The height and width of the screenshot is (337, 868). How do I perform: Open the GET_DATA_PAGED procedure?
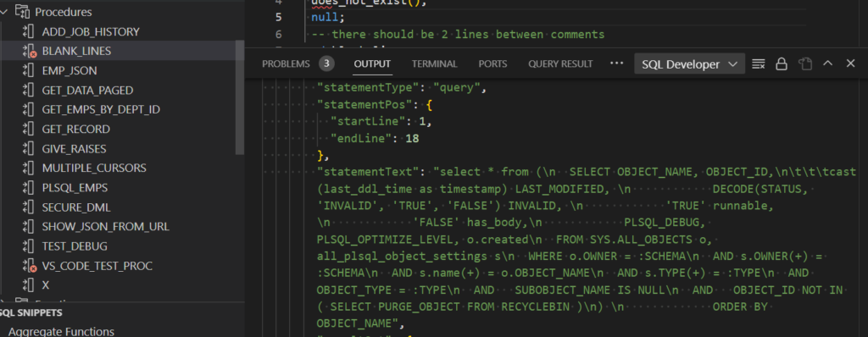(87, 91)
